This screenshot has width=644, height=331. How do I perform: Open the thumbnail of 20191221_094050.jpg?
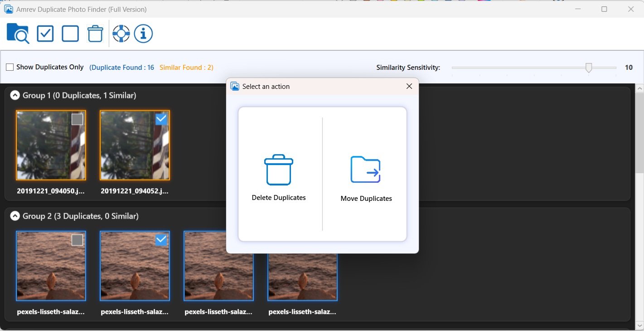(x=51, y=145)
